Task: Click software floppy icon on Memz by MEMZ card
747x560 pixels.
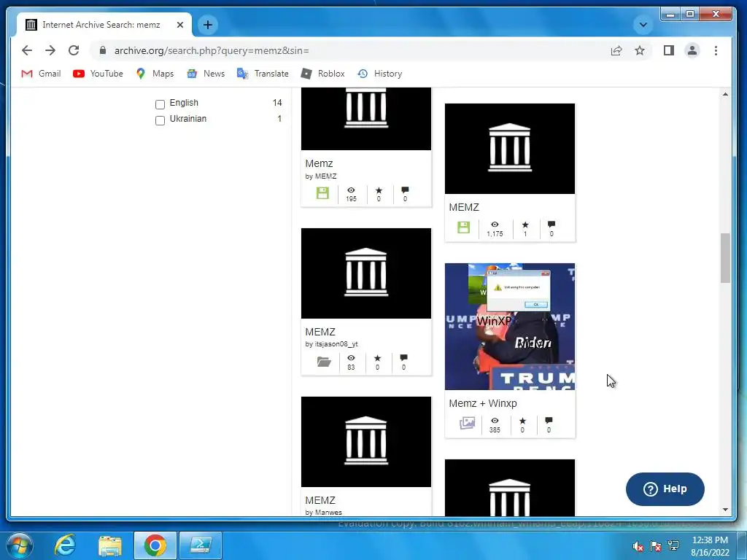Action: (x=322, y=192)
